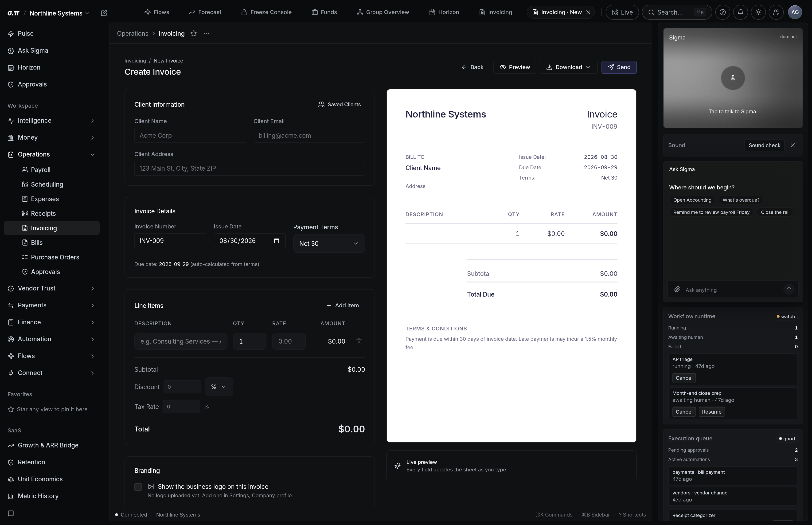Screen dimensions: 812x525
Task: Collapse the Operations section
Action: click(x=51, y=154)
